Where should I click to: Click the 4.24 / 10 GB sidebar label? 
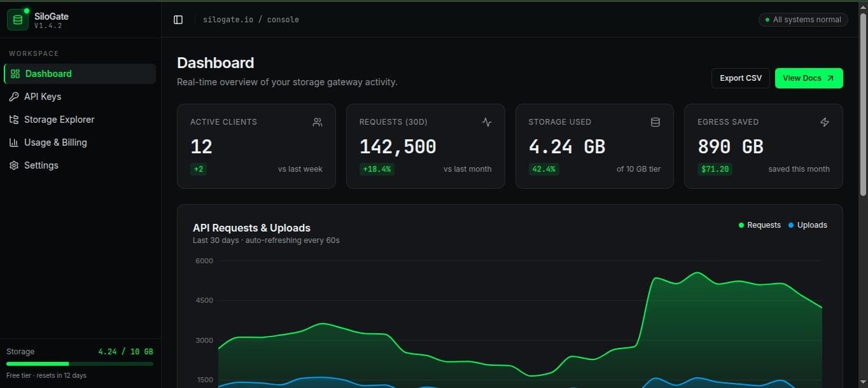pos(125,352)
